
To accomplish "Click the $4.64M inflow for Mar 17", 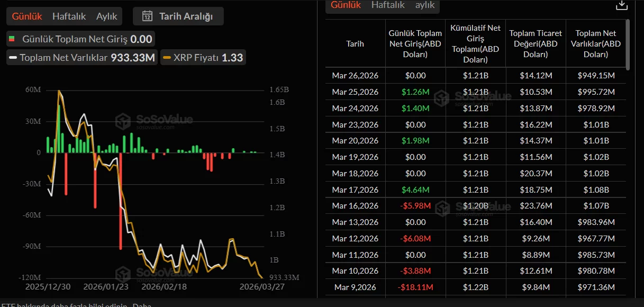I will click(415, 189).
